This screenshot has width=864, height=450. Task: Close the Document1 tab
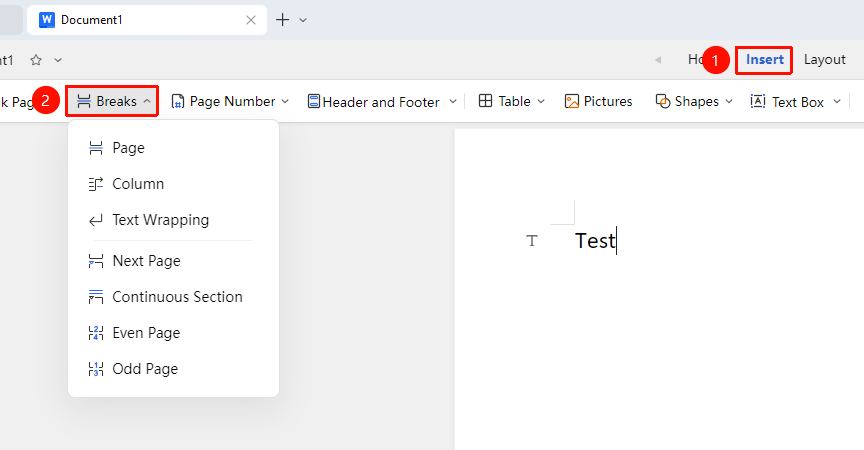251,20
